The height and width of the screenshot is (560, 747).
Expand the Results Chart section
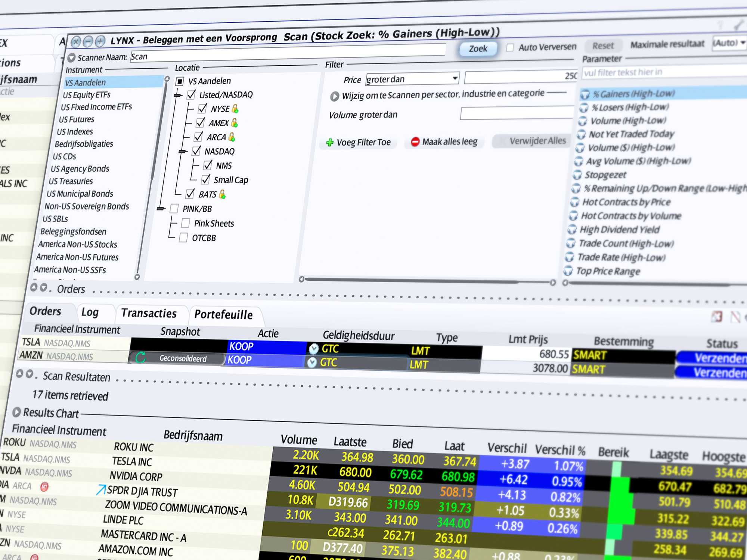pyautogui.click(x=16, y=412)
